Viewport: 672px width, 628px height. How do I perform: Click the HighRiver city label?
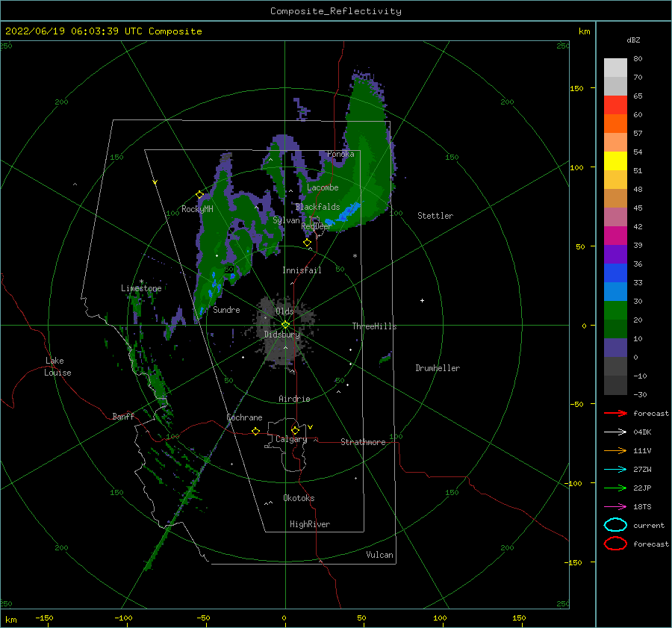click(x=310, y=524)
